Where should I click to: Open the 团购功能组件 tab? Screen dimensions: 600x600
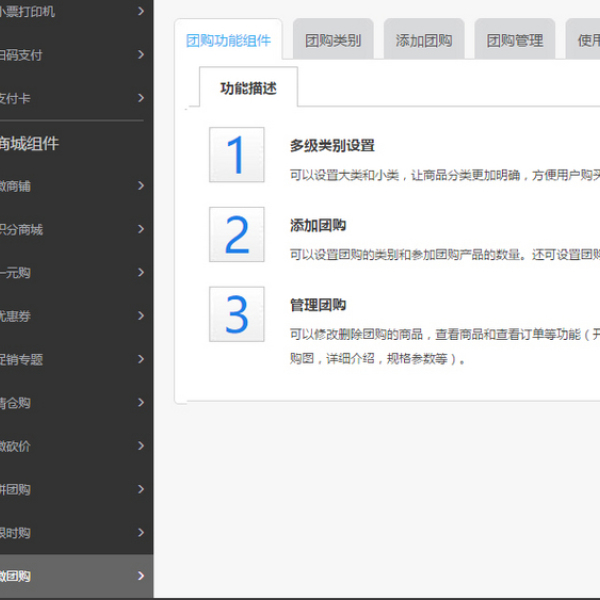click(x=228, y=41)
